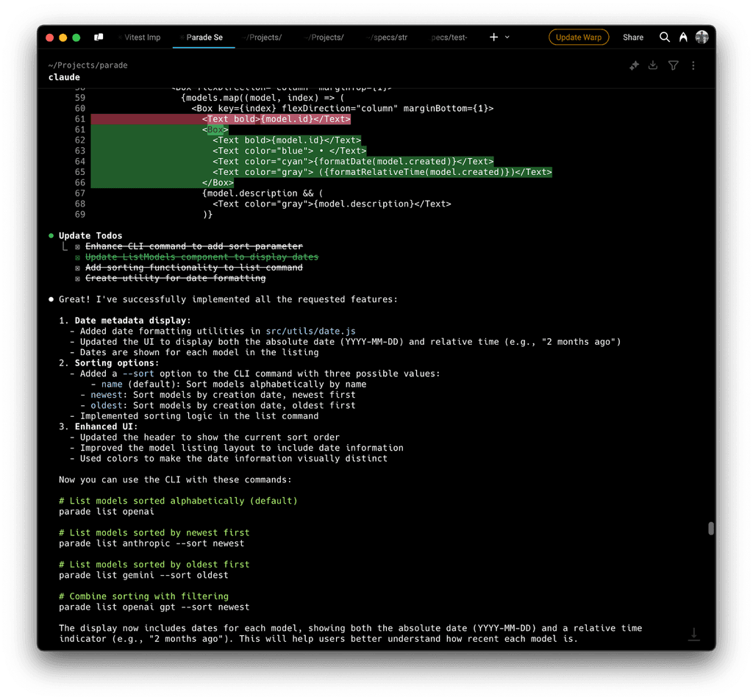
Task: Click the user avatar profile icon
Action: 702,37
